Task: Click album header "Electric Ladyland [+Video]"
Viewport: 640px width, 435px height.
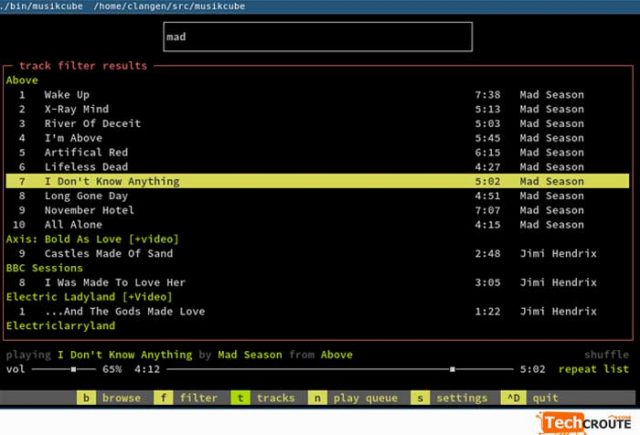Action: point(89,297)
